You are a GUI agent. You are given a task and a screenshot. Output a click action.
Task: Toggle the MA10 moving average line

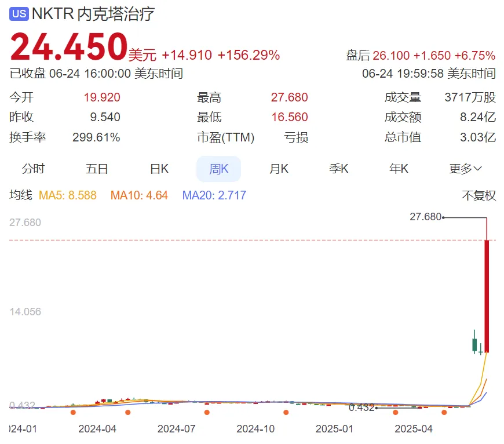tap(139, 195)
